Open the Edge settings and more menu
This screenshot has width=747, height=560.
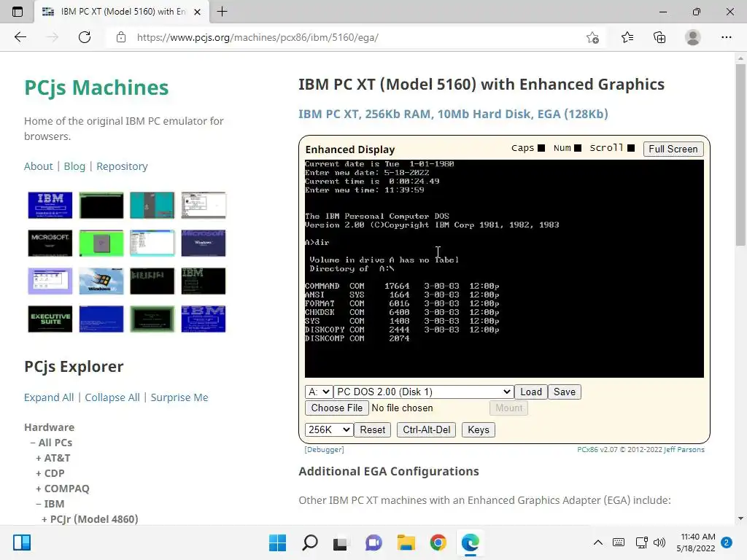(726, 37)
